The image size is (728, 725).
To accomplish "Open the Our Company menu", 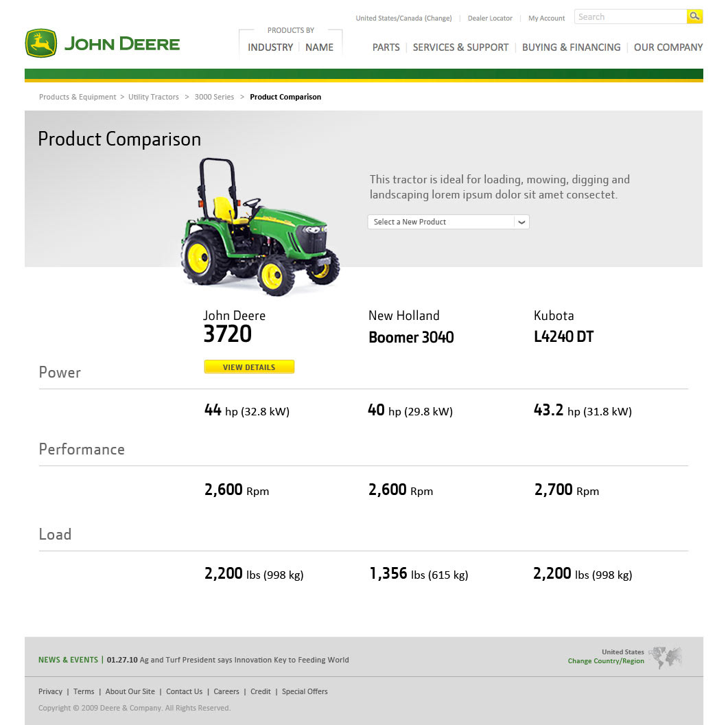I will tap(668, 47).
